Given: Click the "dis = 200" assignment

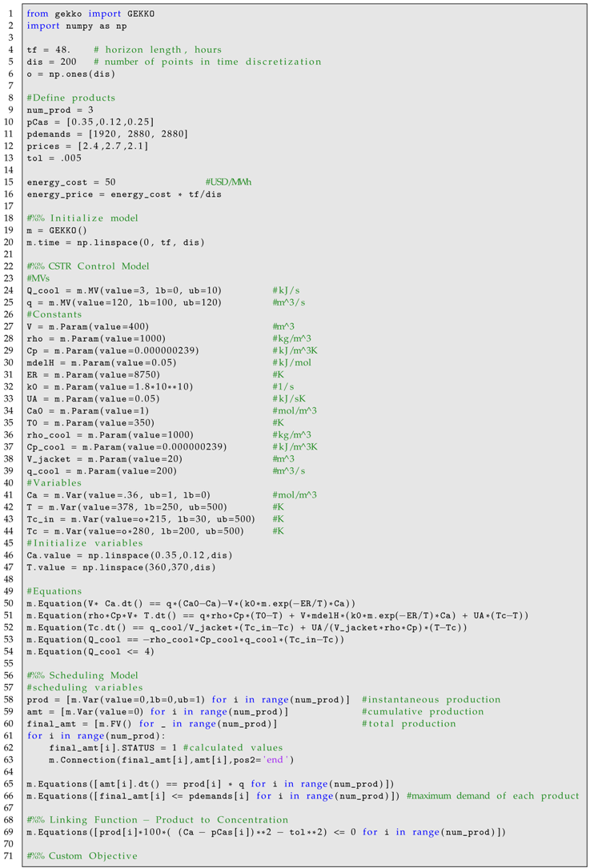Looking at the screenshot, I should 51,62.
